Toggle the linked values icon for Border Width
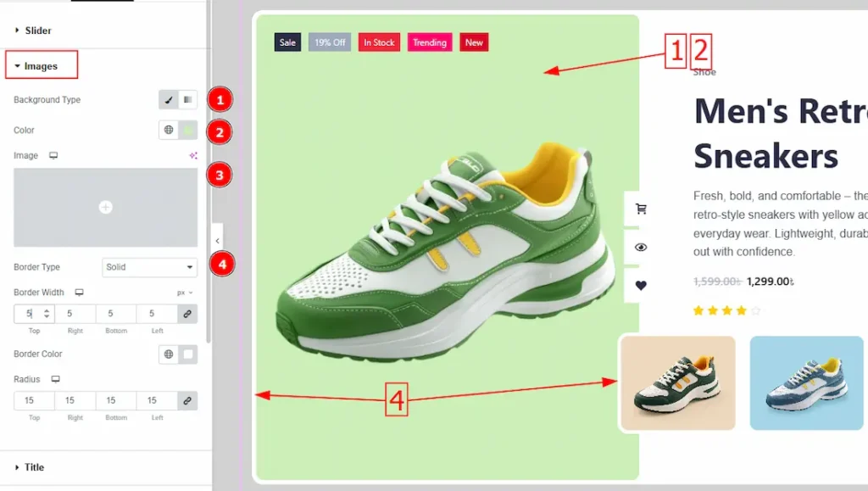 click(187, 314)
